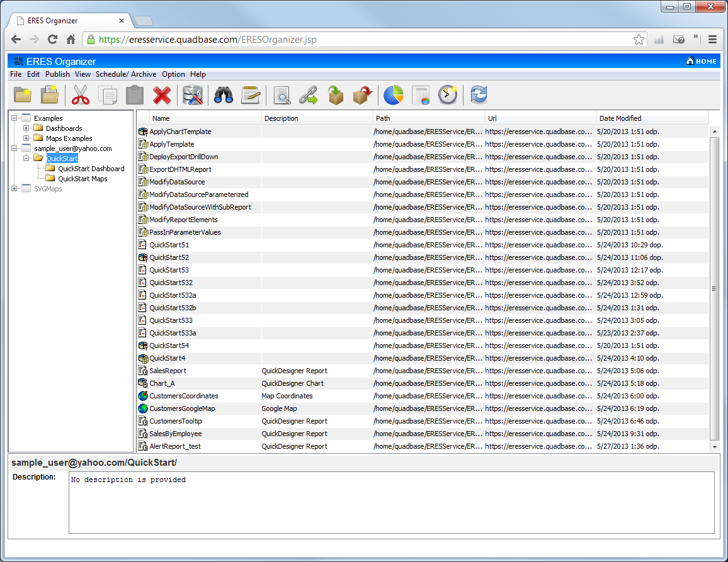Expand the SVGMaps tree node

point(14,189)
